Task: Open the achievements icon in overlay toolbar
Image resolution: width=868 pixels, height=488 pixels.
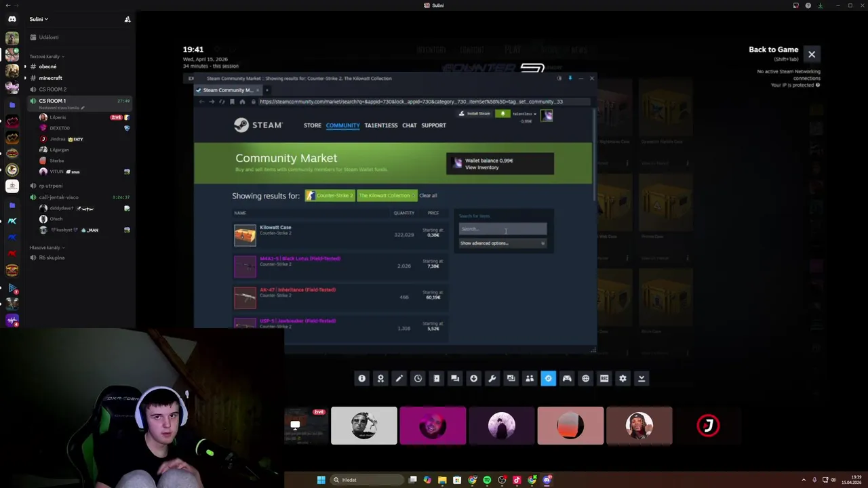Action: pos(380,378)
